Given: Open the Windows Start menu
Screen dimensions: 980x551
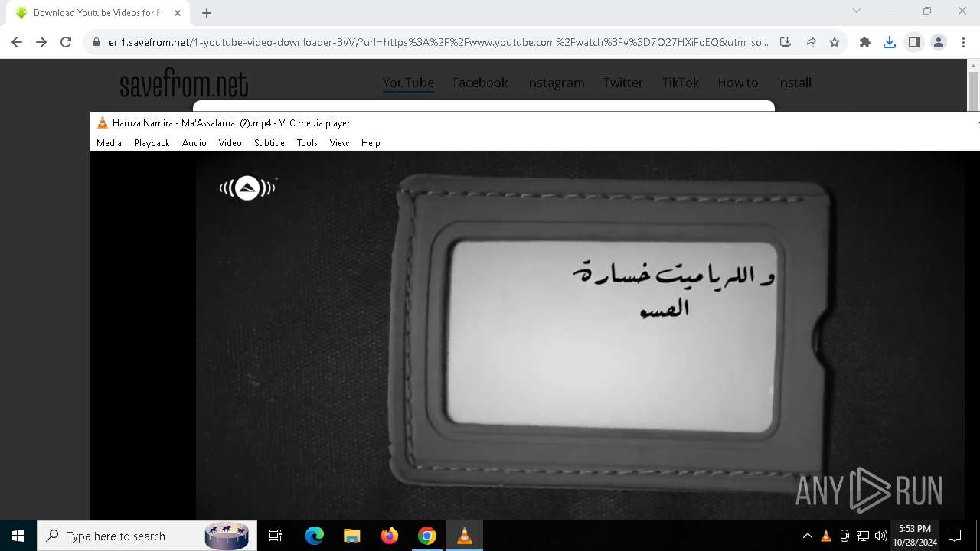Looking at the screenshot, I should coord(18,536).
